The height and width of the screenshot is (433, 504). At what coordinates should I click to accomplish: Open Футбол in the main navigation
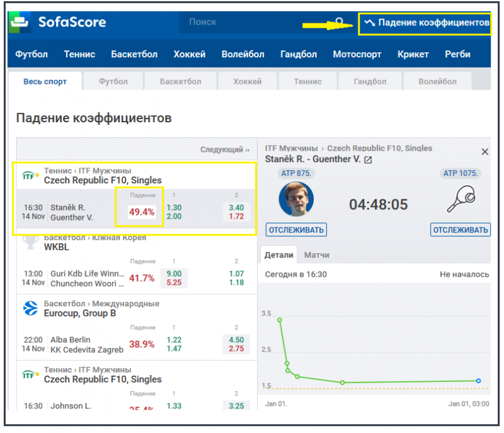(31, 54)
